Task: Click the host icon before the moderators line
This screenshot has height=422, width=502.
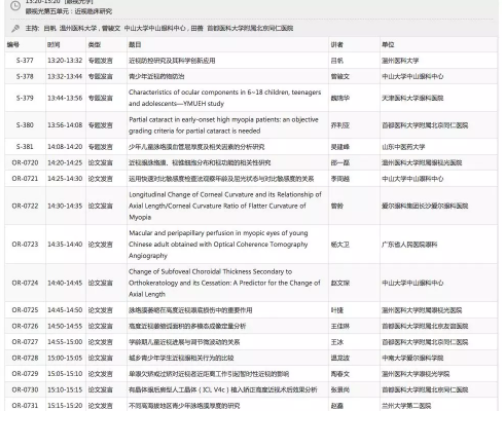Action: point(15,29)
